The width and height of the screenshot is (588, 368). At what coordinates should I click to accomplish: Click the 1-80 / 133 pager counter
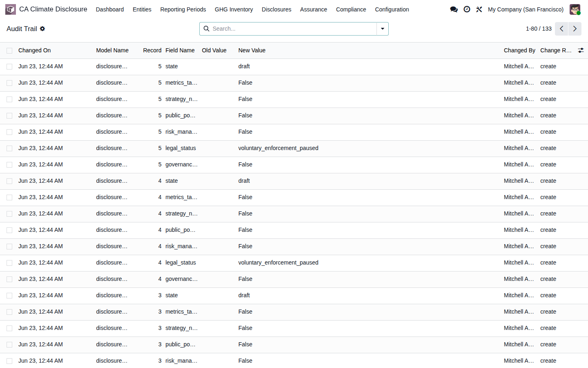(x=539, y=29)
